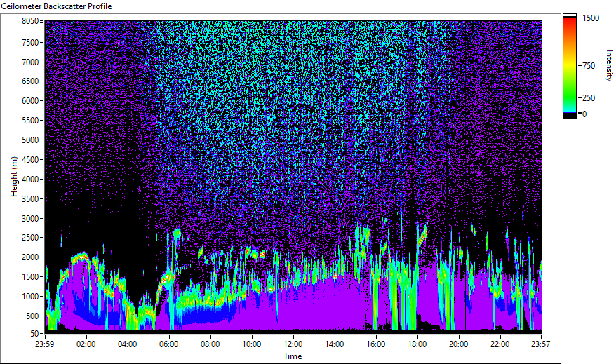
Task: Click the 02:00 time tick label
Action: pyautogui.click(x=86, y=344)
